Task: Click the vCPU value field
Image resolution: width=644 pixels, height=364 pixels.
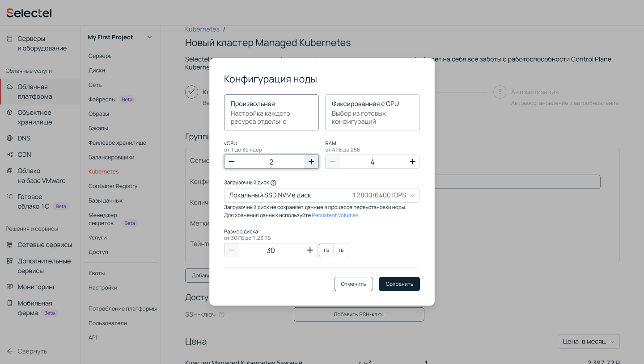Action: pyautogui.click(x=271, y=162)
